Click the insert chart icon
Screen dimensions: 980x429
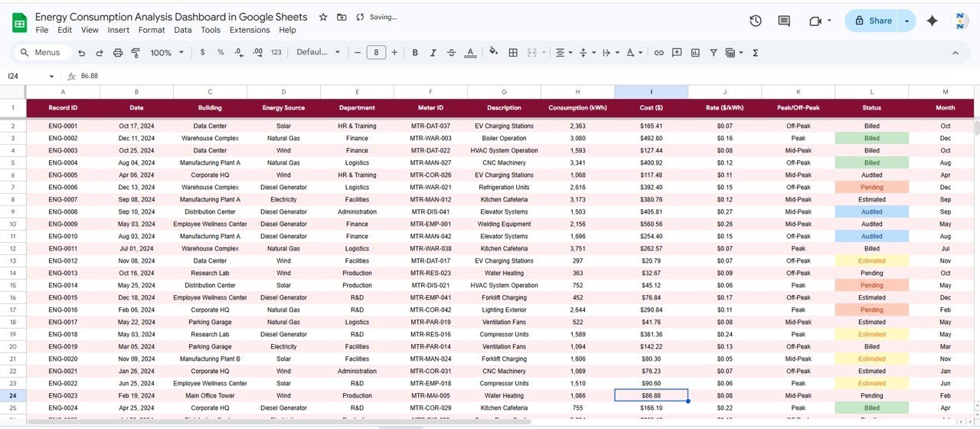(x=695, y=53)
